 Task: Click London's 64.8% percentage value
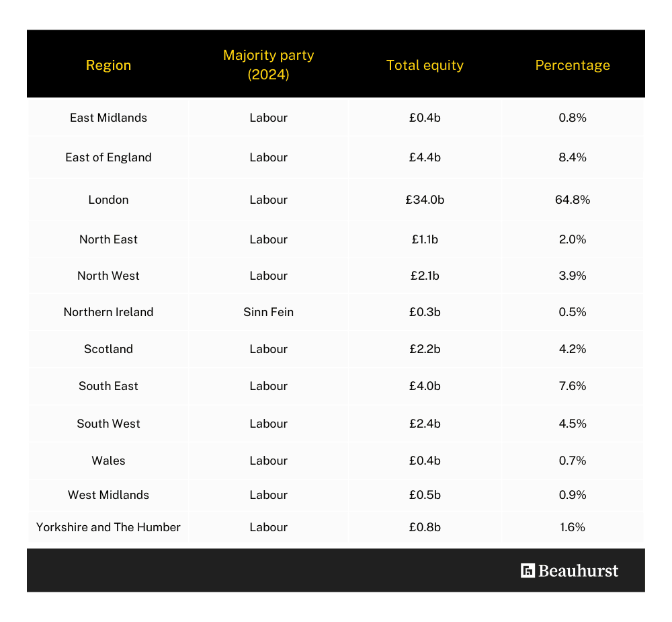click(573, 200)
